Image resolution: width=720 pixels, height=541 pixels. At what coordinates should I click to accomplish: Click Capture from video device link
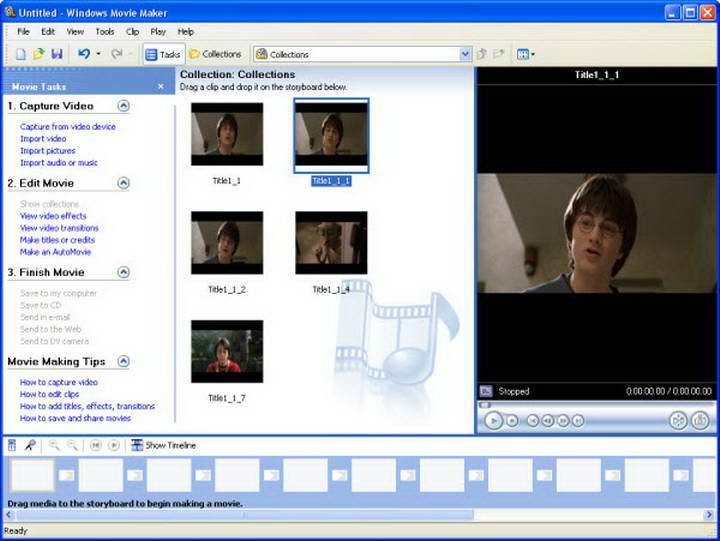click(68, 127)
